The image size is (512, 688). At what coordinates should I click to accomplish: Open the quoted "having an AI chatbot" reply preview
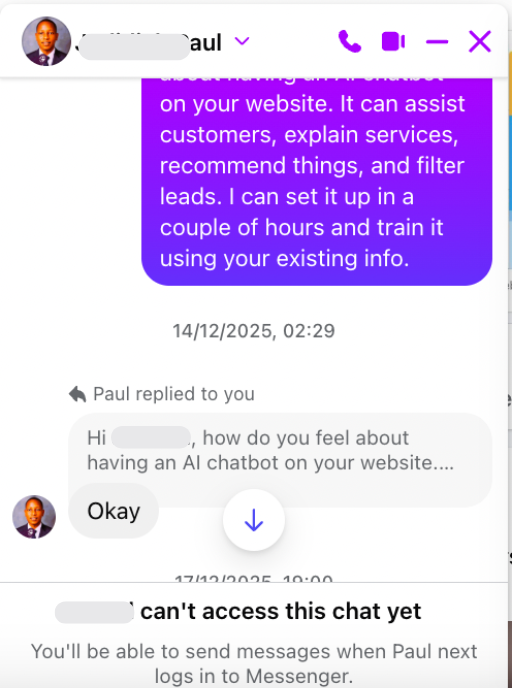point(280,450)
